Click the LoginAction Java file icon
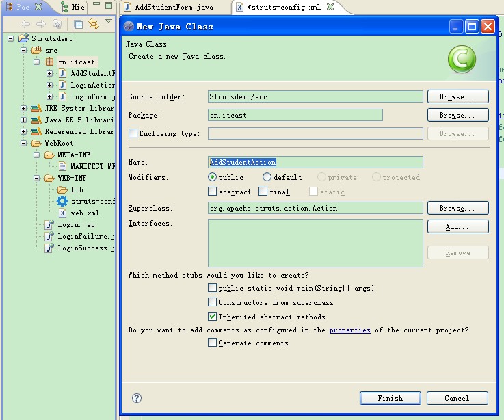Screen dimensions: 504x420 pos(63,85)
